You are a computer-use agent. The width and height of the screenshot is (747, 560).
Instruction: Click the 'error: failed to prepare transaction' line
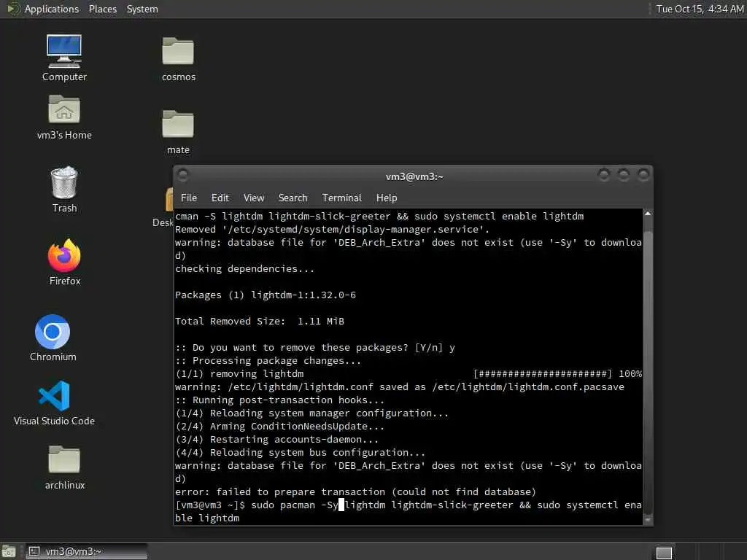coord(355,492)
